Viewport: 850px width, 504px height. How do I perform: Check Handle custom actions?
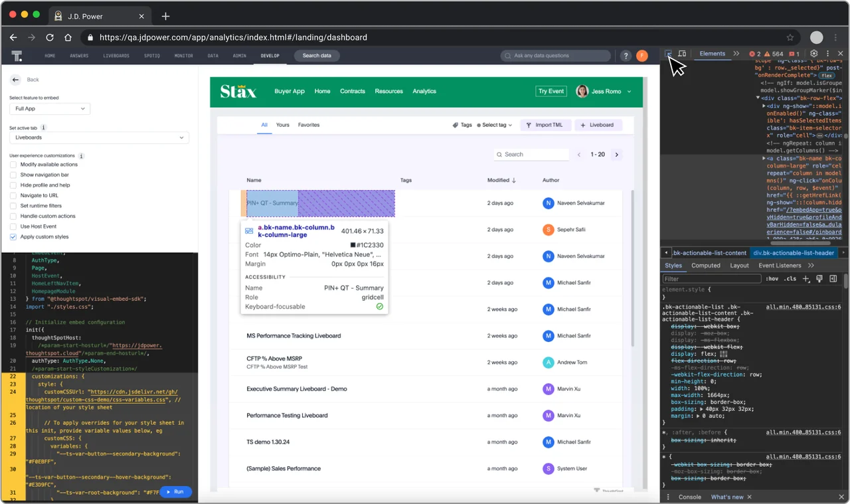click(13, 216)
